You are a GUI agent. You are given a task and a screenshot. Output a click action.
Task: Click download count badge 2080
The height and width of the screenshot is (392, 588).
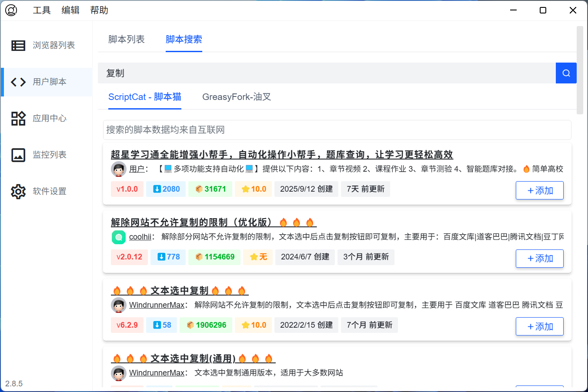166,189
